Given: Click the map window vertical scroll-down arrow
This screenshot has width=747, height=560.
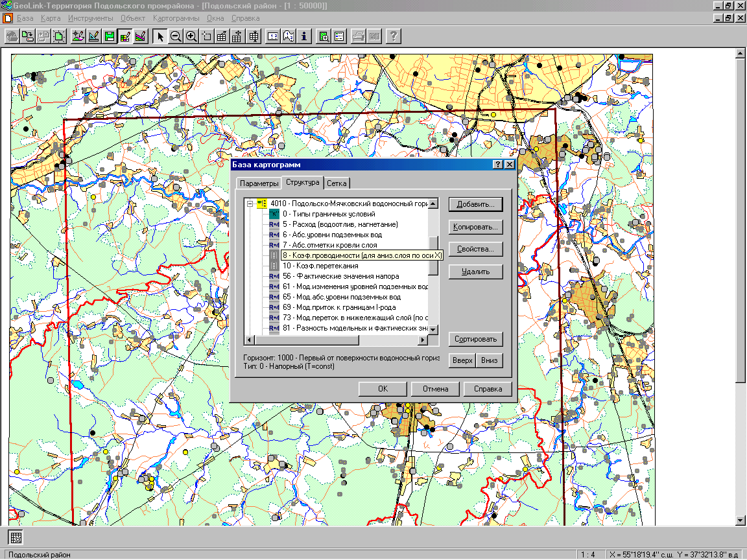Looking at the screenshot, I should [741, 520].
